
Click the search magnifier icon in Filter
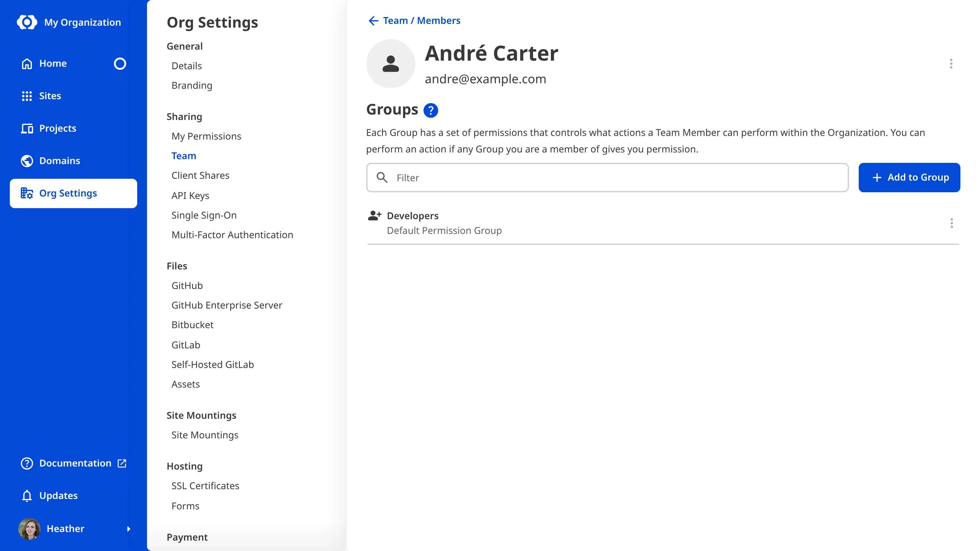click(382, 178)
